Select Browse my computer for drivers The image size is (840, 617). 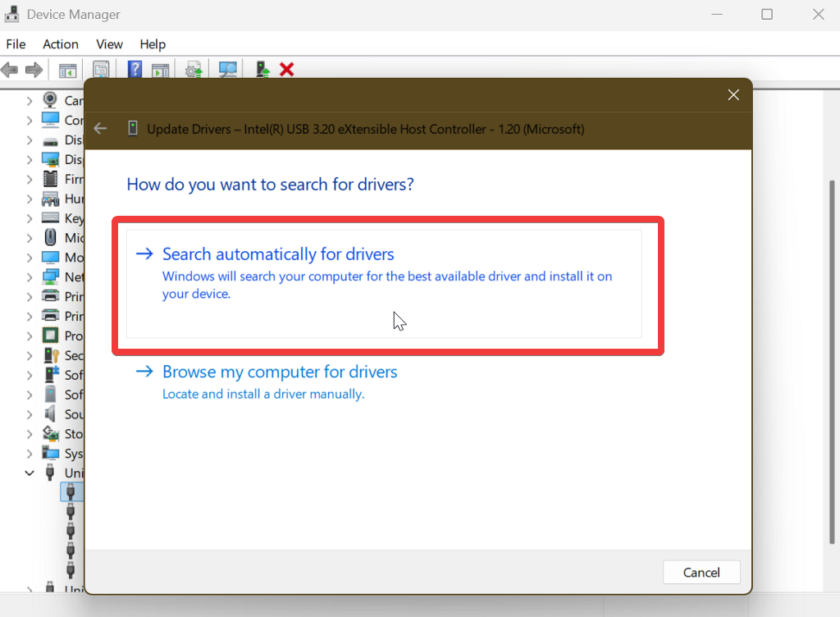[280, 372]
